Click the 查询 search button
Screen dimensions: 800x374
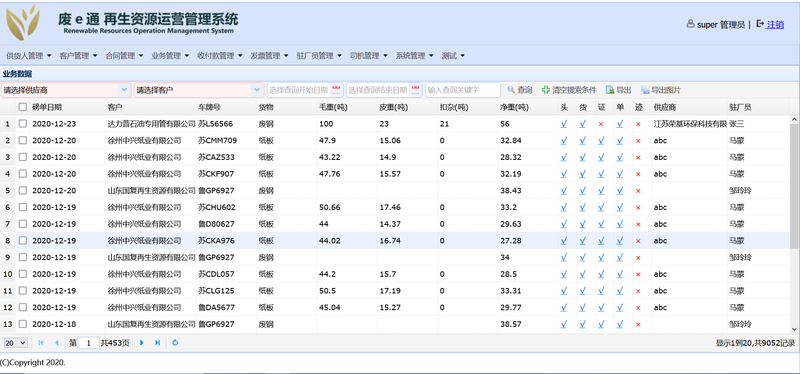520,90
